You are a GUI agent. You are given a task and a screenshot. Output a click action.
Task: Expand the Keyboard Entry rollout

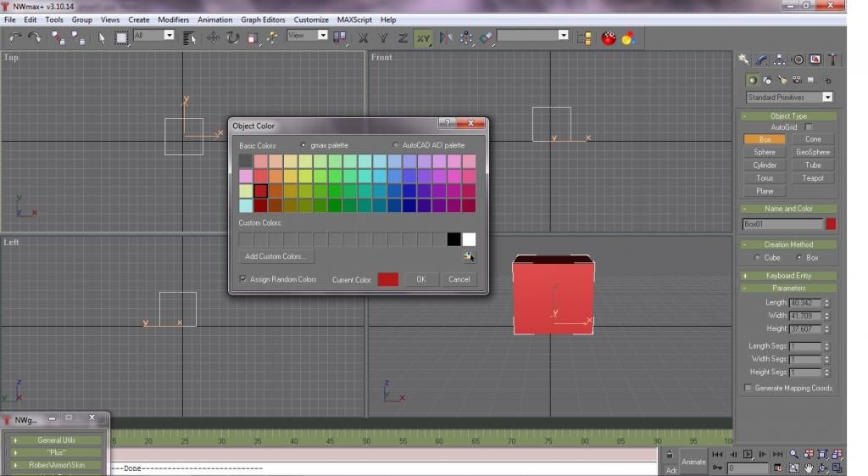click(788, 276)
